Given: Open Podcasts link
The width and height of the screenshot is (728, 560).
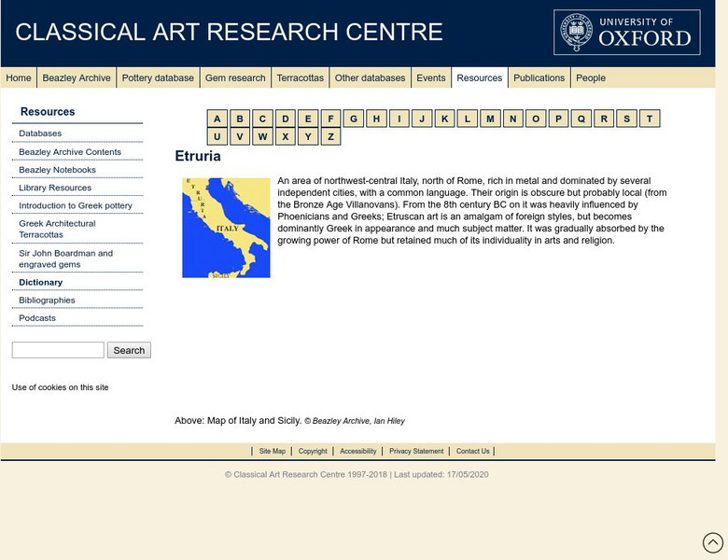Looking at the screenshot, I should coord(37,318).
